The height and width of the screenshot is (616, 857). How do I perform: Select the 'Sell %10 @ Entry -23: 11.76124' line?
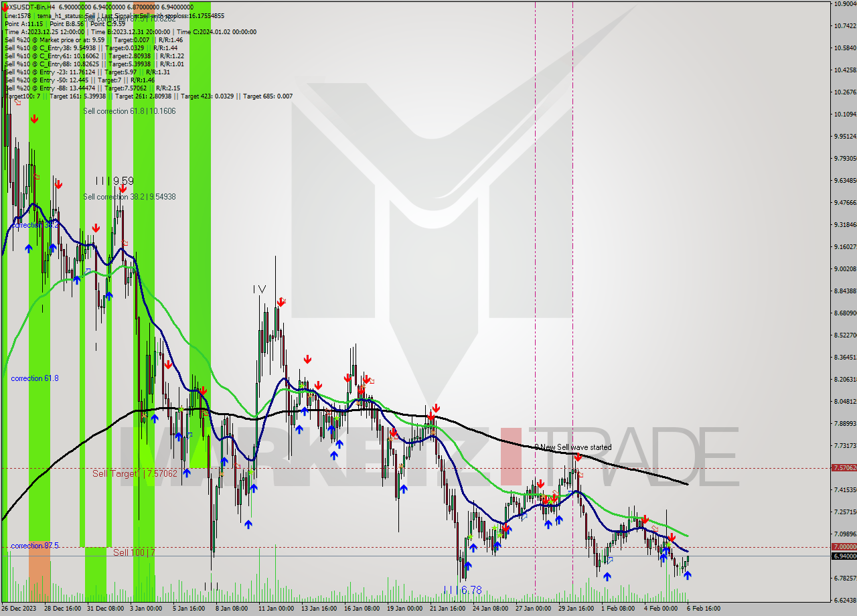(87, 72)
